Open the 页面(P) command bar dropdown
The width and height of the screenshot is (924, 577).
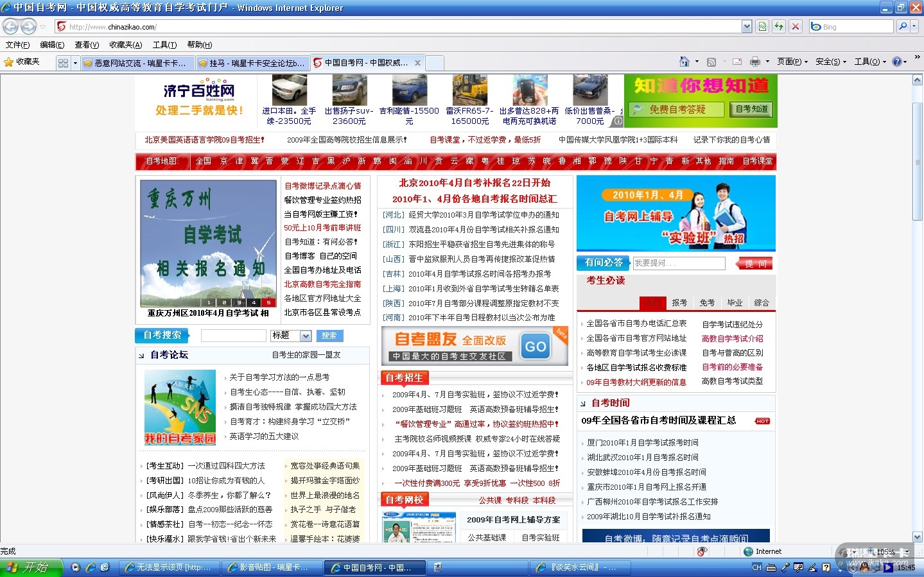pyautogui.click(x=792, y=62)
